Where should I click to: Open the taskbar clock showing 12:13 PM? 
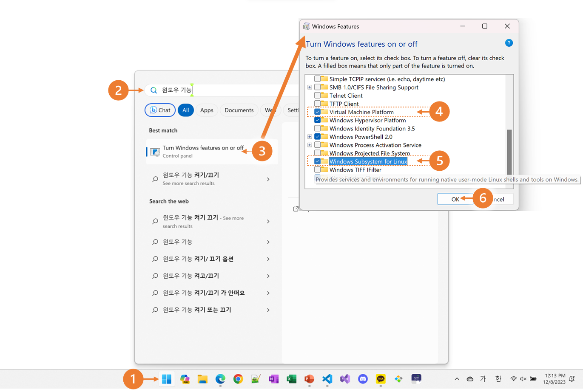[555, 379]
